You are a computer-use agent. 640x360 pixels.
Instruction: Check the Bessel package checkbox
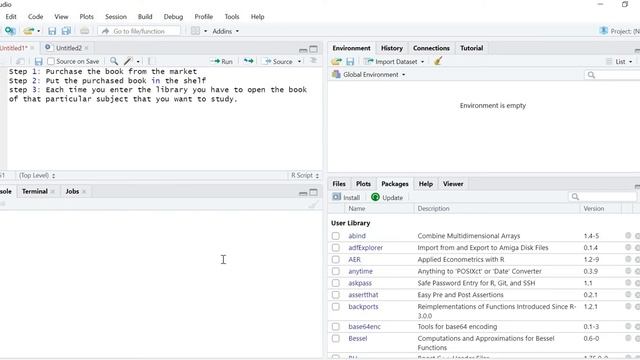336,338
